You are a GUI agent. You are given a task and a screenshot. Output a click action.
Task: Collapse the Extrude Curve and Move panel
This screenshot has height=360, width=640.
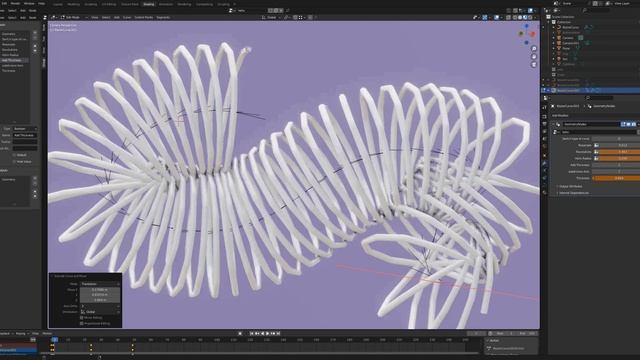click(x=52, y=276)
